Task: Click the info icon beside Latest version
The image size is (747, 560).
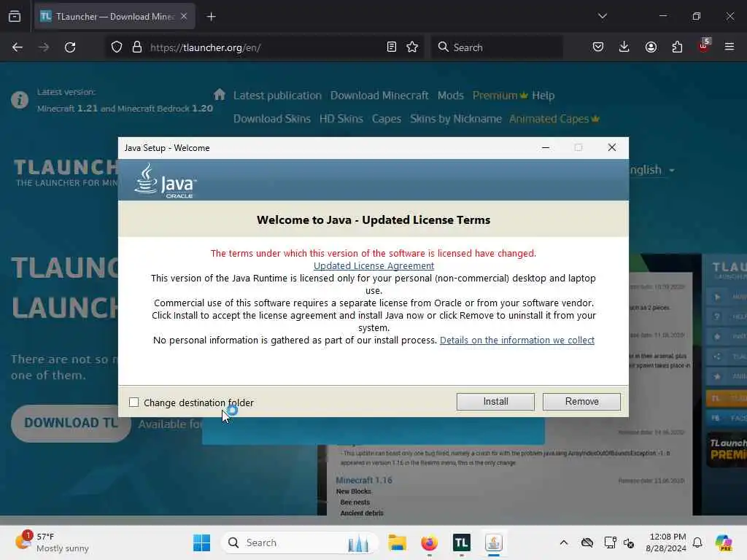Action: click(20, 100)
